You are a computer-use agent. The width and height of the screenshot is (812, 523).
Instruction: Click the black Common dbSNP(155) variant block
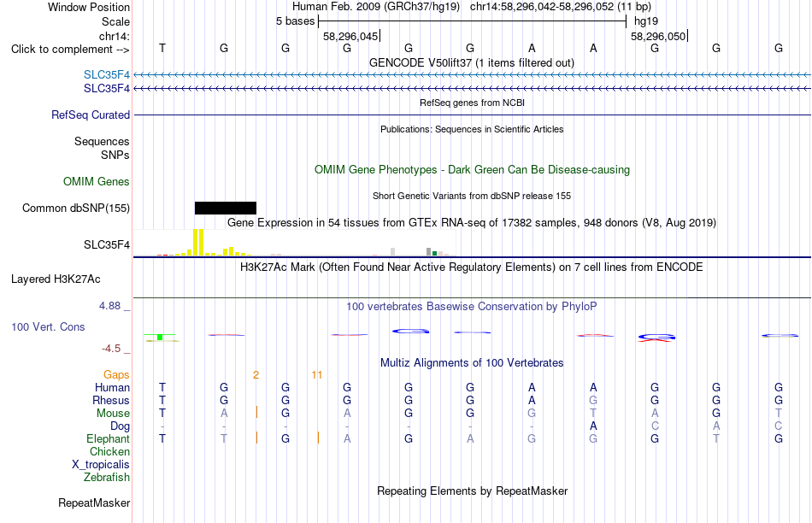(x=226, y=208)
